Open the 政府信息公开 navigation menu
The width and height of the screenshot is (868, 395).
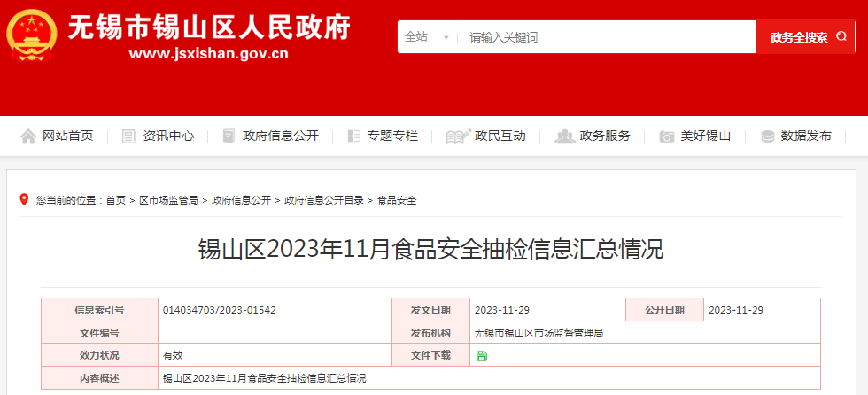coord(280,136)
